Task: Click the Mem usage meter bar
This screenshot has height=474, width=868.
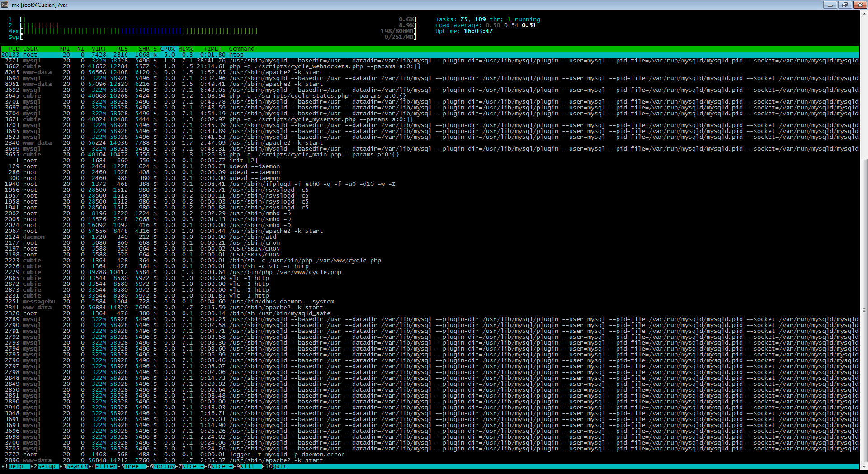Action: pyautogui.click(x=136, y=31)
